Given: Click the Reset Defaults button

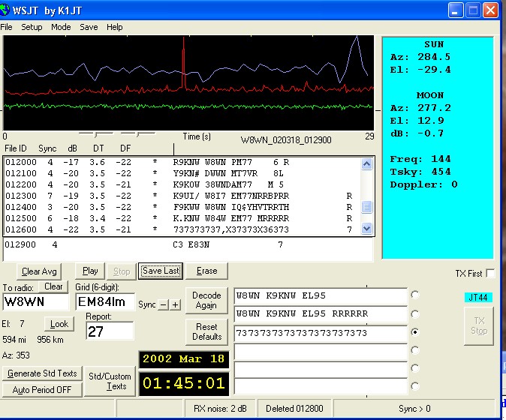Looking at the screenshot, I should (x=206, y=331).
